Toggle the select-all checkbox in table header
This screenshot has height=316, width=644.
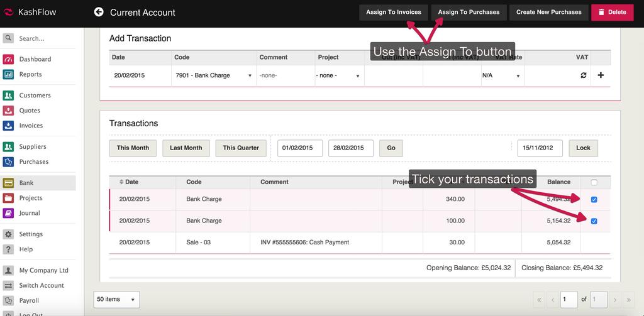[x=594, y=182]
